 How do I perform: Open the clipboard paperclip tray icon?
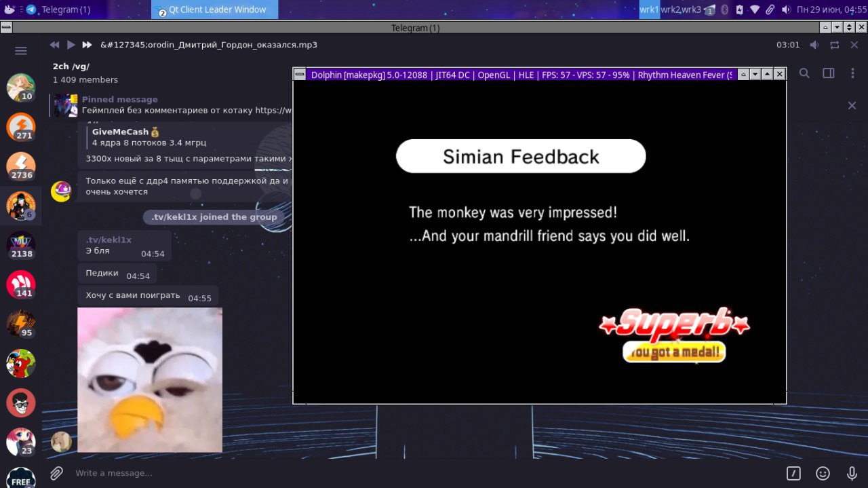tap(770, 10)
